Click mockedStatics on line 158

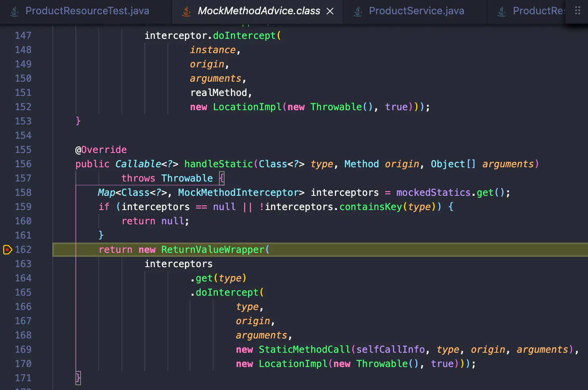(433, 193)
